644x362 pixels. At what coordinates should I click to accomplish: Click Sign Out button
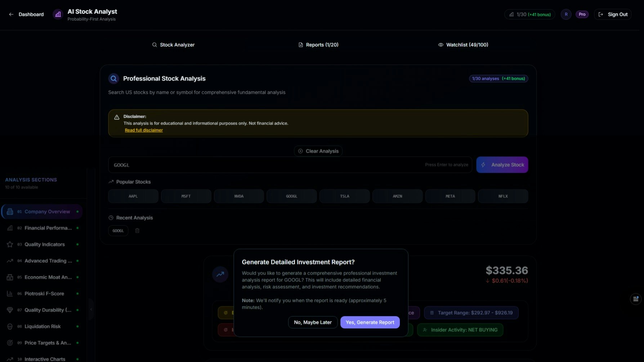[613, 14]
